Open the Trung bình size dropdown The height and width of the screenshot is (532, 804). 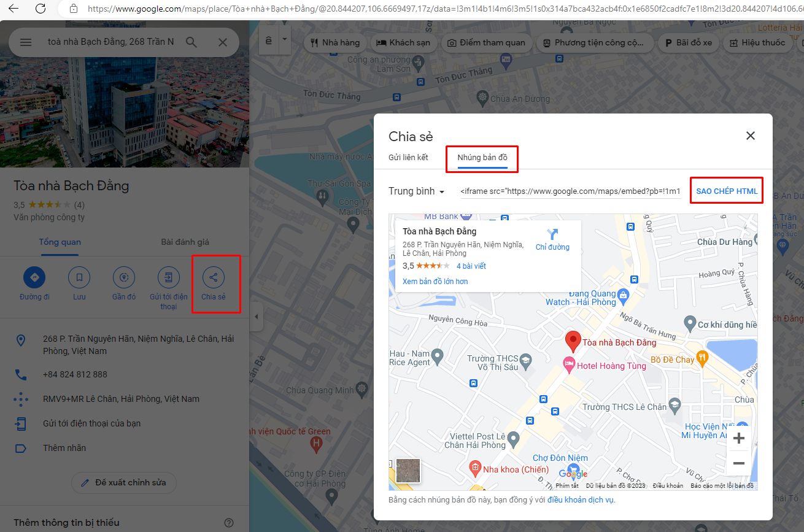point(417,191)
